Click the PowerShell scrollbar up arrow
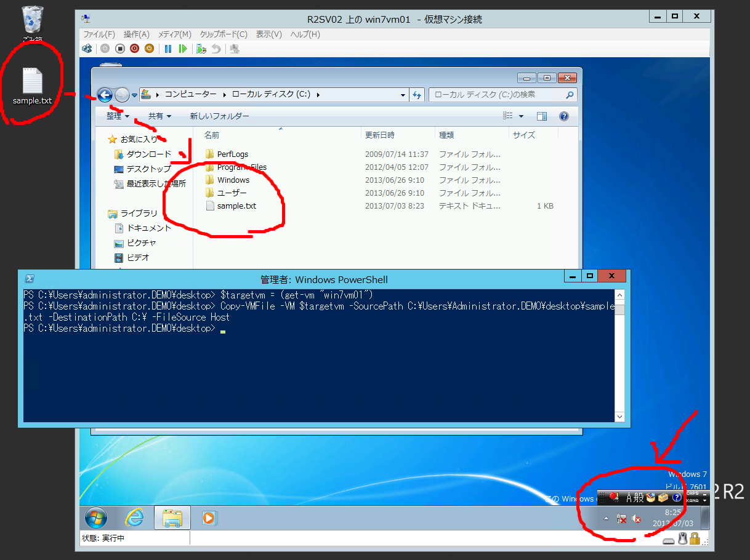This screenshot has height=560, width=750. tap(620, 294)
